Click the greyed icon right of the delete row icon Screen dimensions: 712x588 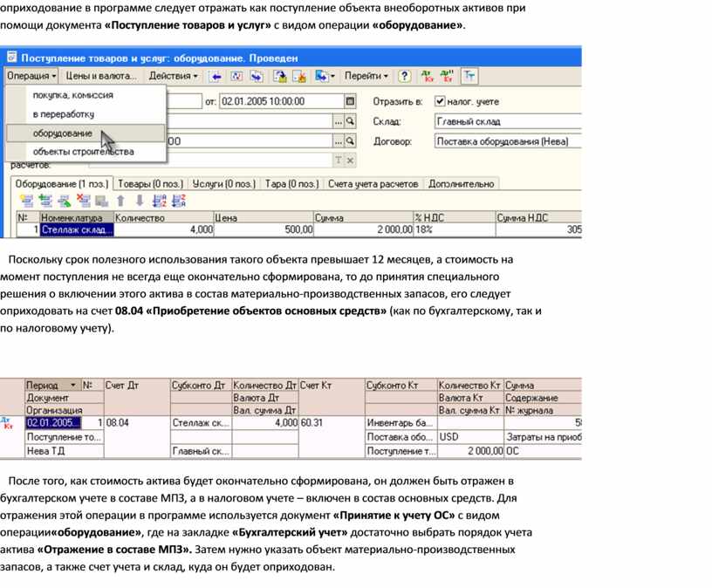[101, 201]
